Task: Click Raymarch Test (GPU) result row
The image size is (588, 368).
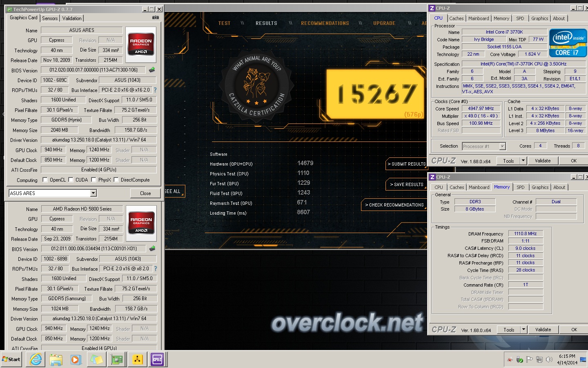Action: [261, 203]
